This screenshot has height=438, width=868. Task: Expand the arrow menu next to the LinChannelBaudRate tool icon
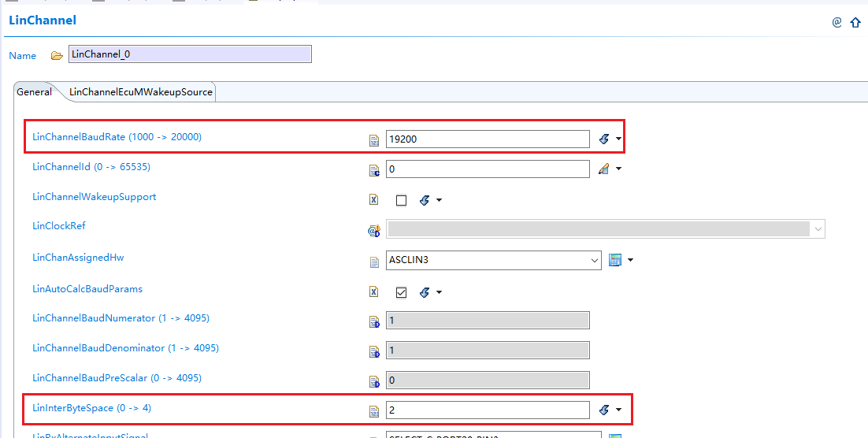pyautogui.click(x=619, y=139)
